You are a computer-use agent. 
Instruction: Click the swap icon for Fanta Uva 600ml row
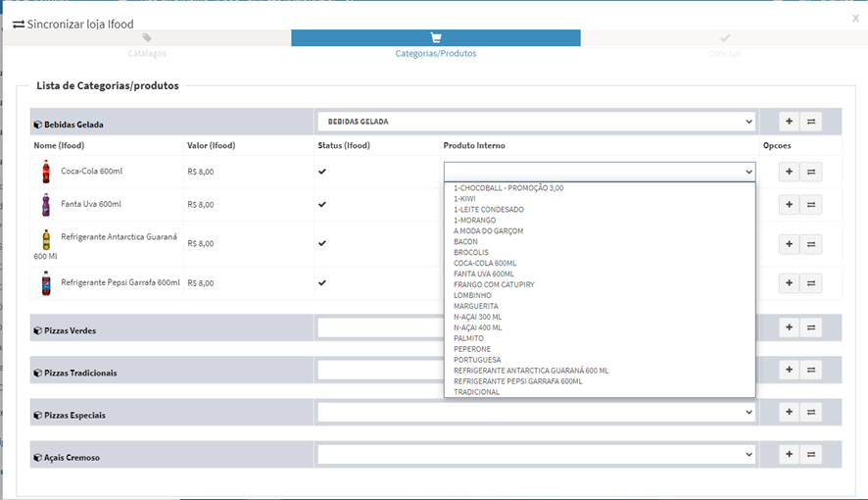point(811,205)
